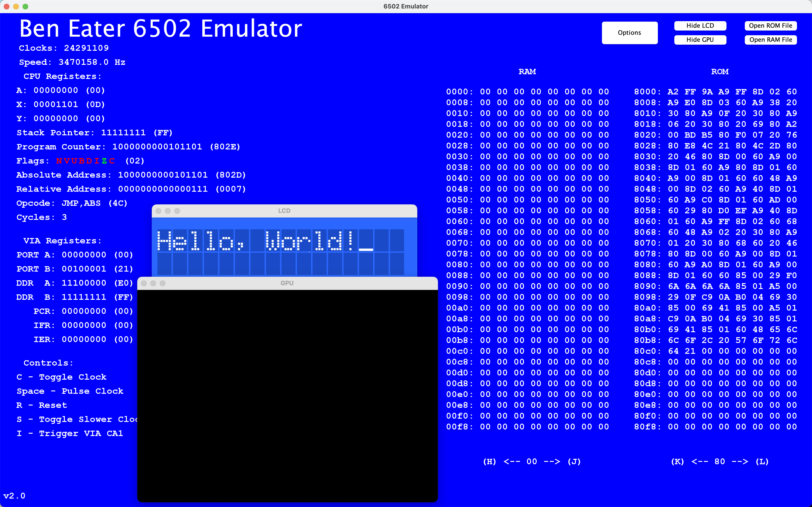Minimize the GPU window
The image size is (812, 507).
(153, 283)
